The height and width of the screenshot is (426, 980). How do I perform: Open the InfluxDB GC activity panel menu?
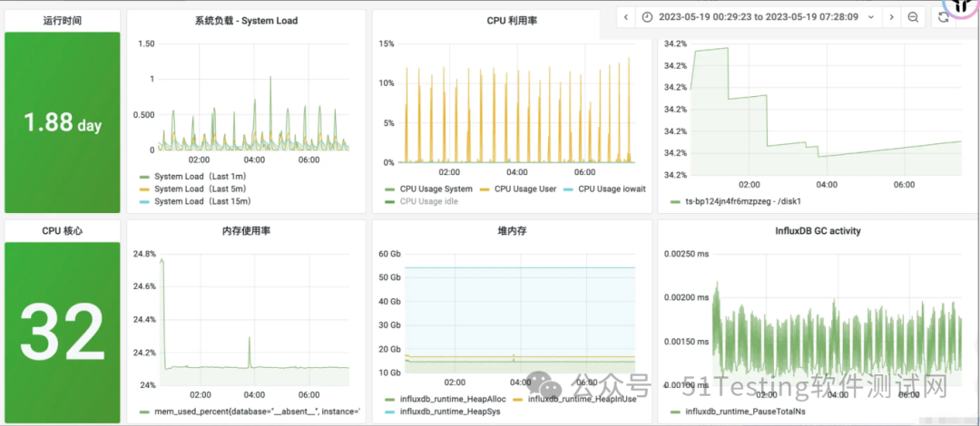coord(818,230)
